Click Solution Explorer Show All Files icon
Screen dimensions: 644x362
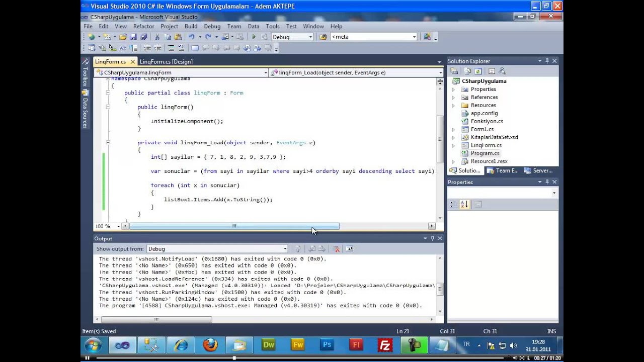point(468,71)
